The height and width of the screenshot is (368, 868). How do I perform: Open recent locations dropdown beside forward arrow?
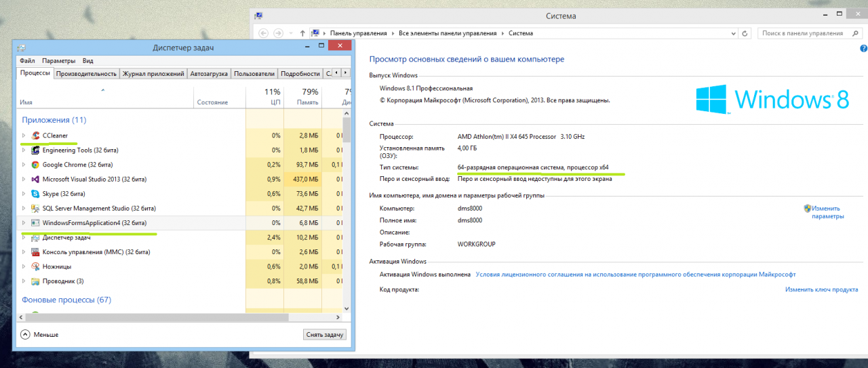point(290,33)
